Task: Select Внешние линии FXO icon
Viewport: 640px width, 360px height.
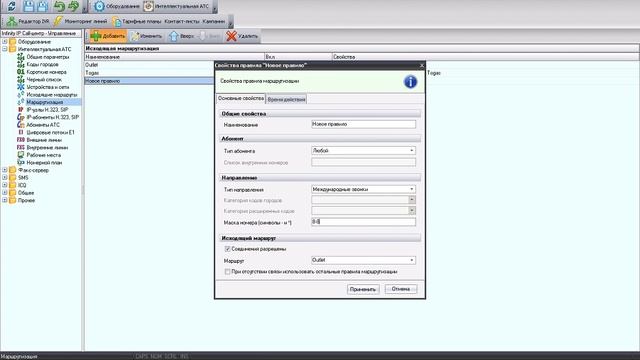Action: point(21,140)
